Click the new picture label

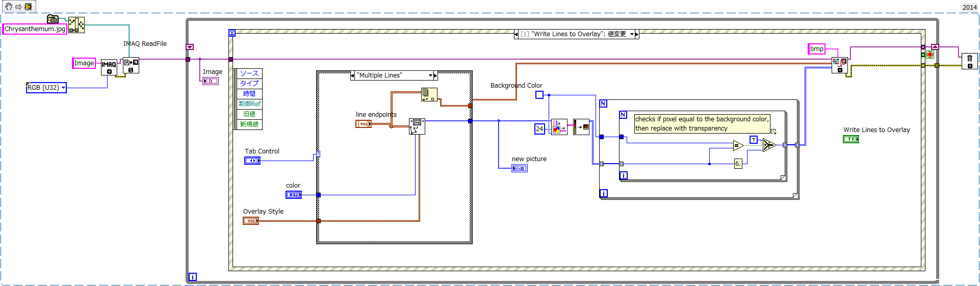pyautogui.click(x=529, y=159)
